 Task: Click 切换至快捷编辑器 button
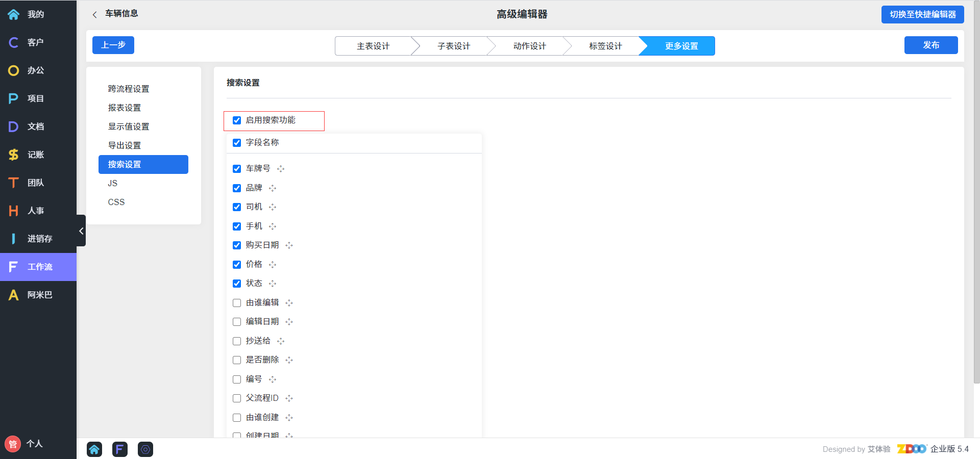tap(922, 14)
